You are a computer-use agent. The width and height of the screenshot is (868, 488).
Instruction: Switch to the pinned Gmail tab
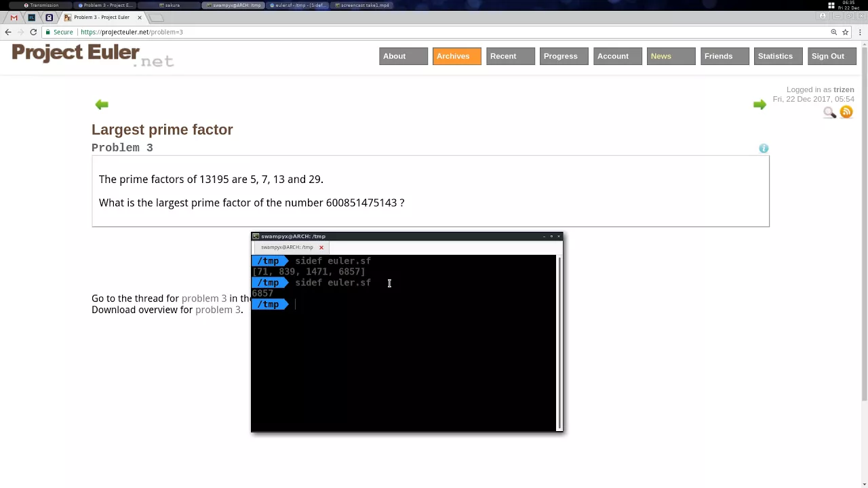14,18
